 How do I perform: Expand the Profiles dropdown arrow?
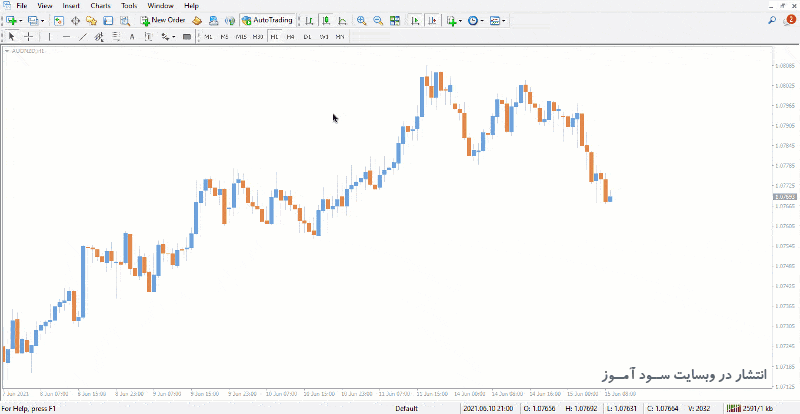click(42, 21)
